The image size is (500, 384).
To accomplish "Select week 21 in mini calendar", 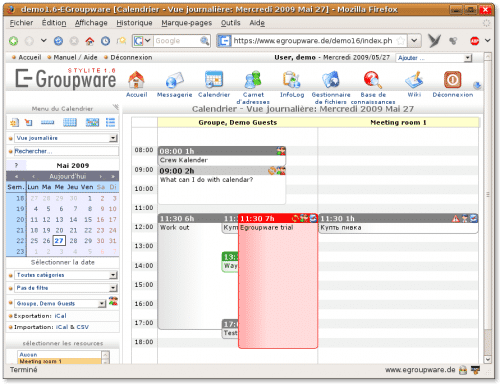I will click(x=20, y=230).
